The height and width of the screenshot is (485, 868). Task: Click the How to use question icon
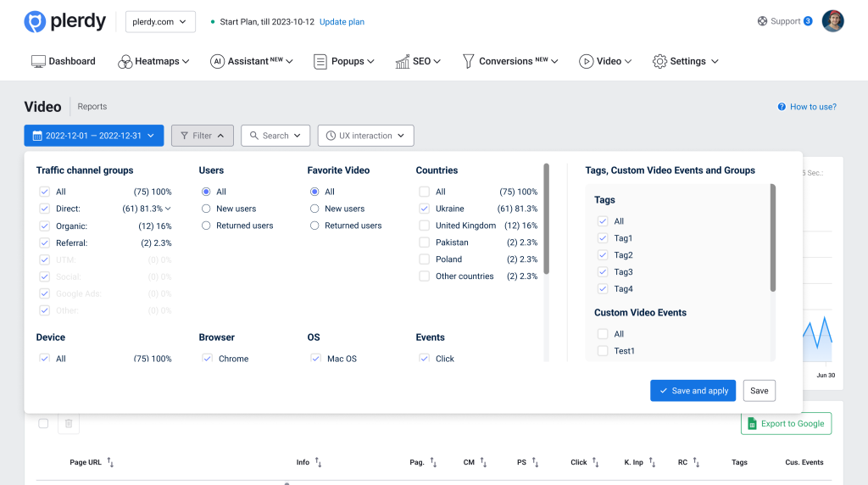(x=782, y=107)
